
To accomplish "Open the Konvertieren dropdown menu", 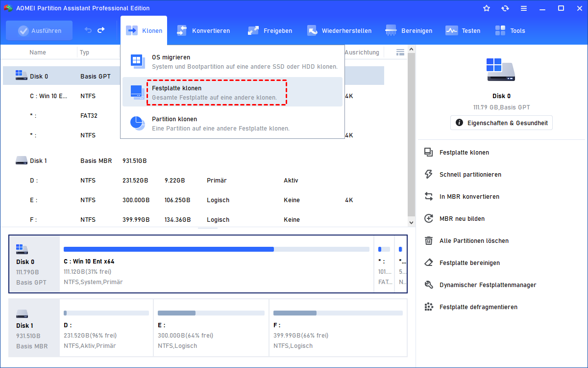I will tap(203, 30).
